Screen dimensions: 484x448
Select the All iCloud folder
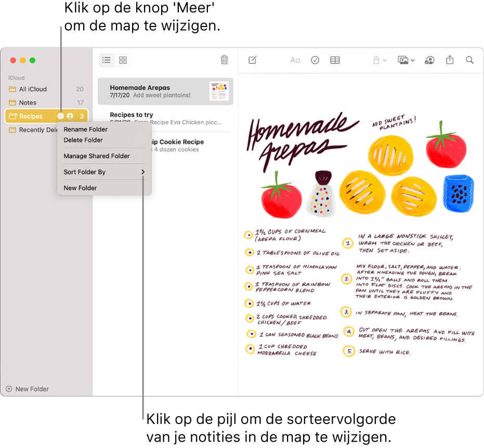coord(46,89)
